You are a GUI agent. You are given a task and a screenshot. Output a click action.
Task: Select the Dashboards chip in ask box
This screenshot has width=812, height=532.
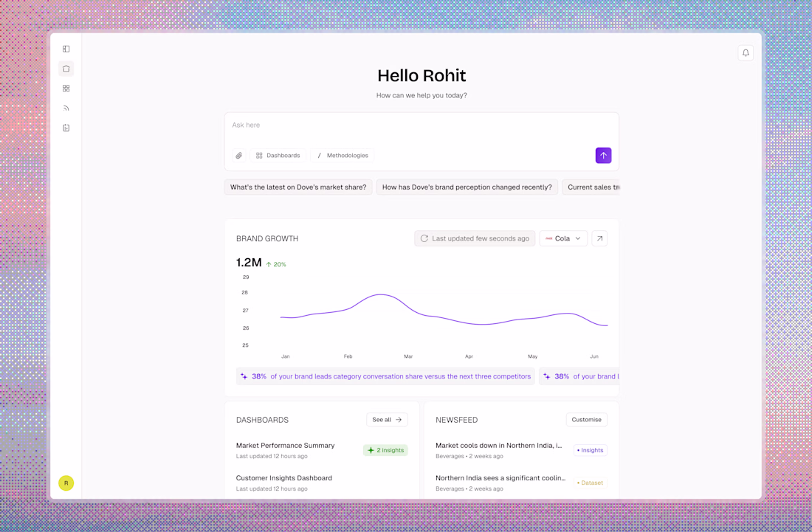(x=278, y=155)
